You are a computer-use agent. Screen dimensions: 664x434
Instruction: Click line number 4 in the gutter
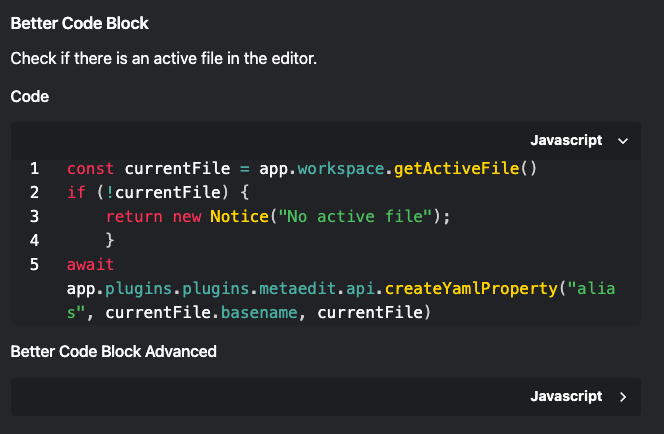pos(35,240)
